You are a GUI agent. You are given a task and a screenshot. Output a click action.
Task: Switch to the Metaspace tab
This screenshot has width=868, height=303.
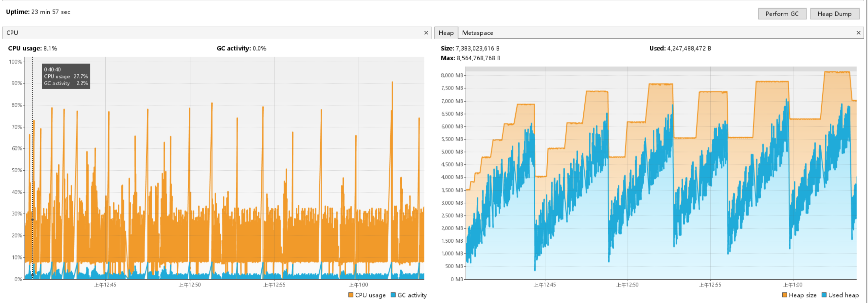[477, 33]
